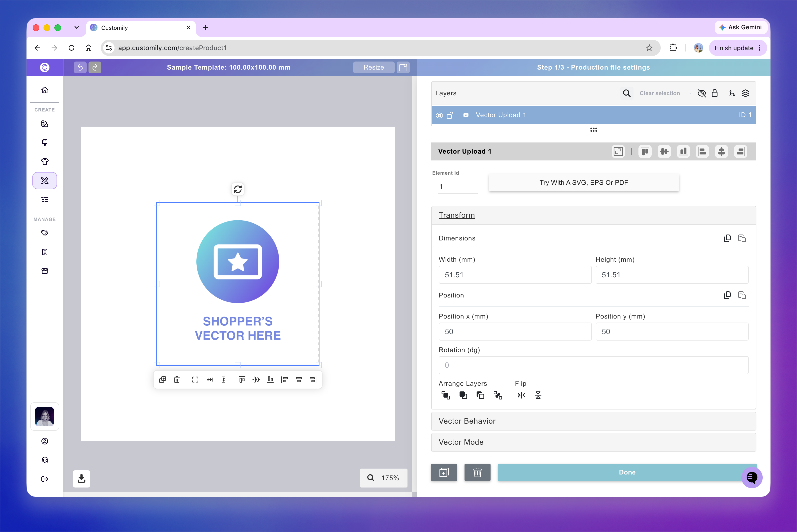The height and width of the screenshot is (532, 797).
Task: Click Try With A SVG, EPS Or PDF
Action: [x=584, y=182]
